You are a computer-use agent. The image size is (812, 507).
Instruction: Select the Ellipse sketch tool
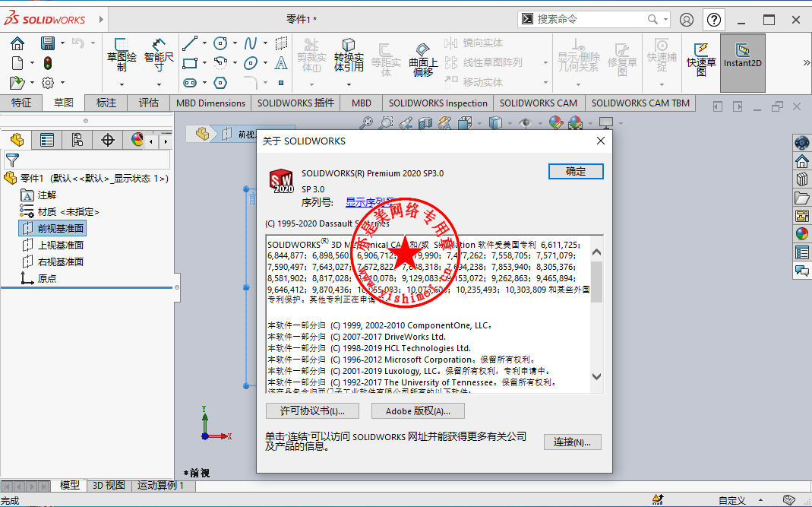(x=251, y=63)
